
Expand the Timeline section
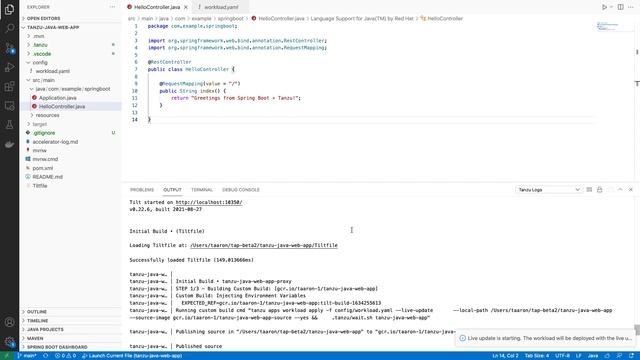point(71,321)
